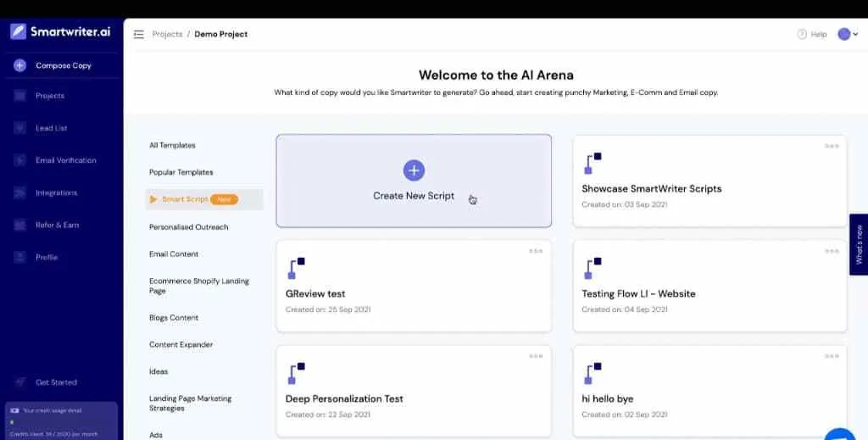Click the hi hello bye flow icon
This screenshot has width=868, height=440.
(593, 374)
